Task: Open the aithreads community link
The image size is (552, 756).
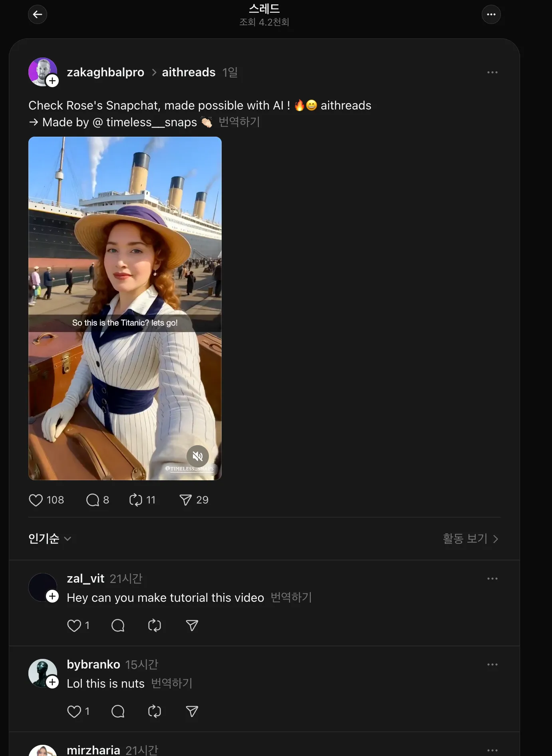Action: point(189,72)
